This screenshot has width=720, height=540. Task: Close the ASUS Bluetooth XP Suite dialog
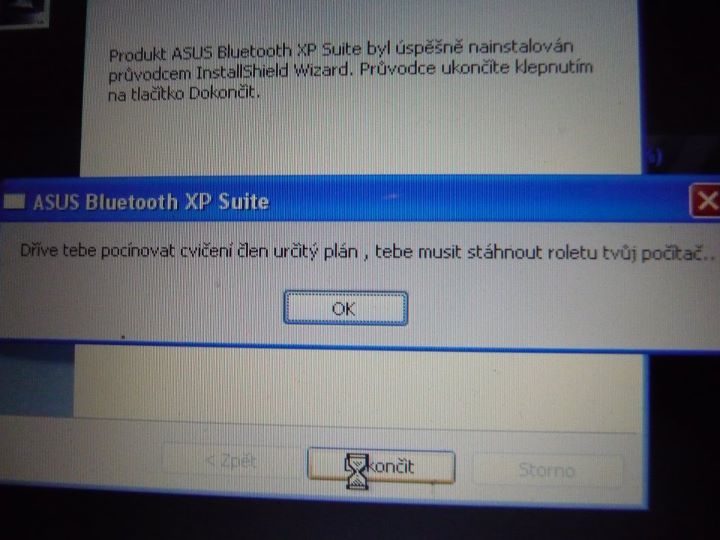point(705,201)
